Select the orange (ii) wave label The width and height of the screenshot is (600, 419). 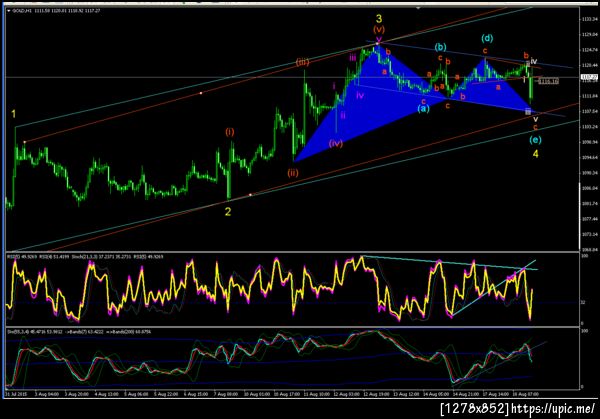coord(293,173)
